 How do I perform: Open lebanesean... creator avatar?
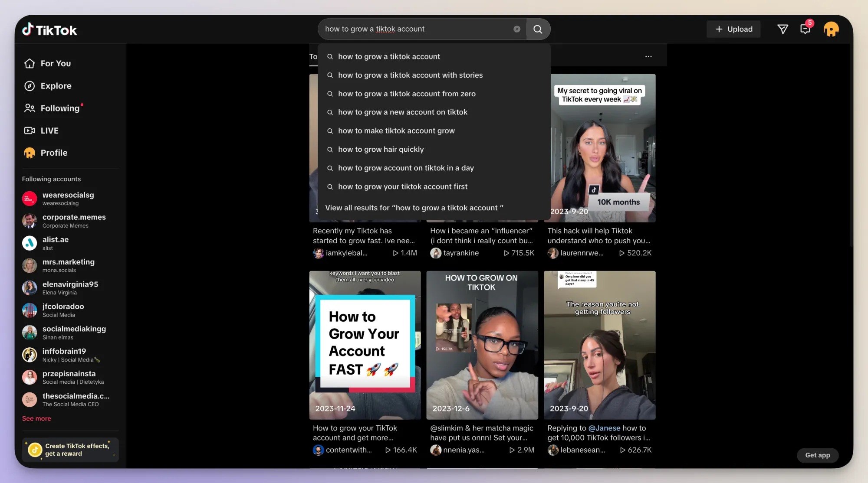(553, 450)
